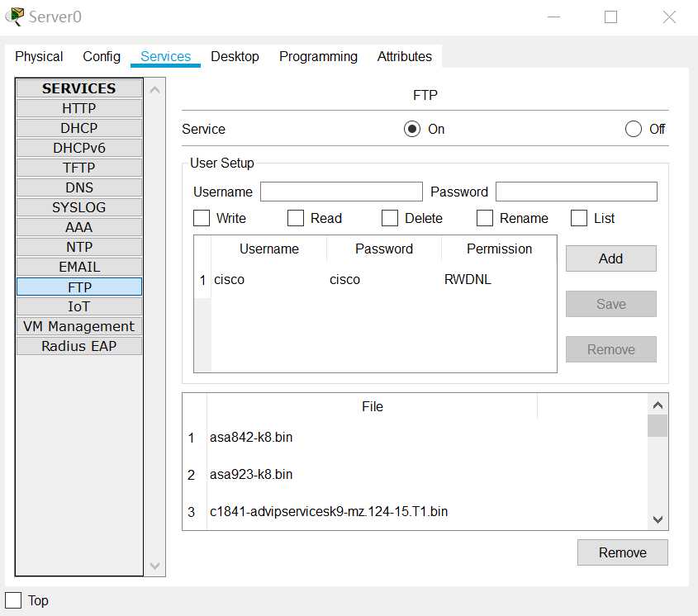Click the Username input field

(x=341, y=192)
